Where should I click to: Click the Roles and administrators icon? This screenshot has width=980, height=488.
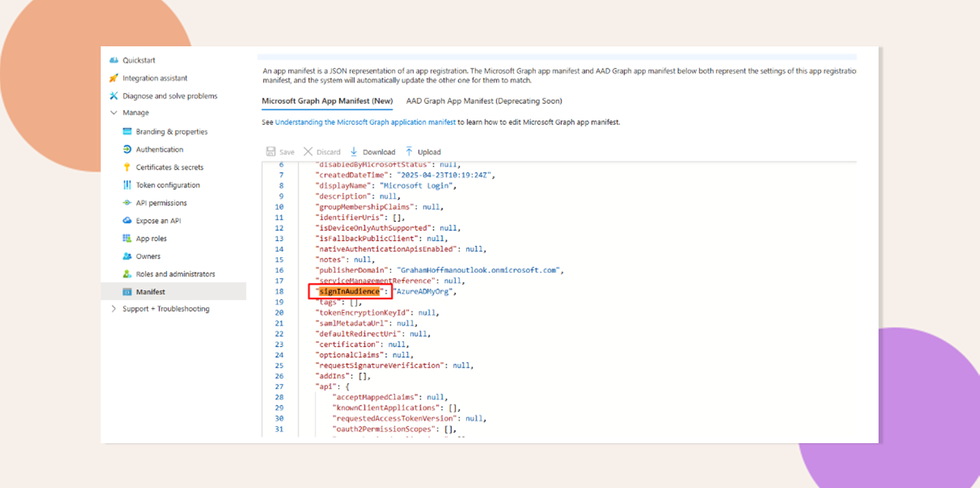[127, 274]
